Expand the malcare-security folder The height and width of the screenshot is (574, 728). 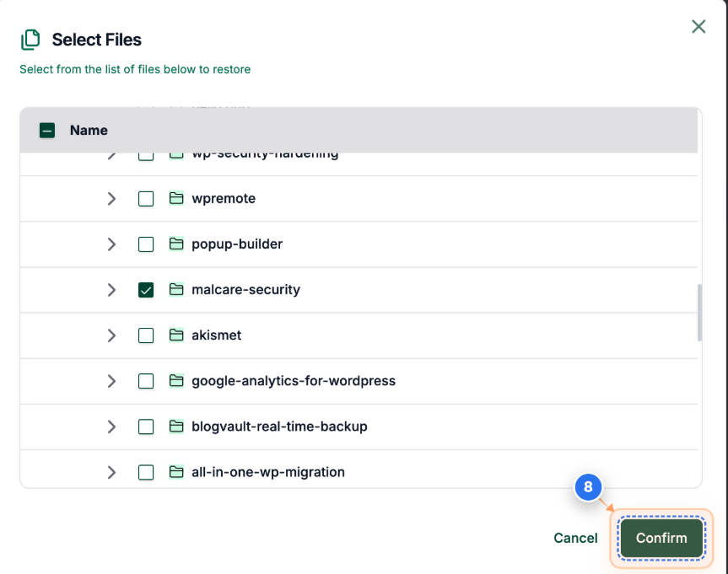(x=111, y=290)
